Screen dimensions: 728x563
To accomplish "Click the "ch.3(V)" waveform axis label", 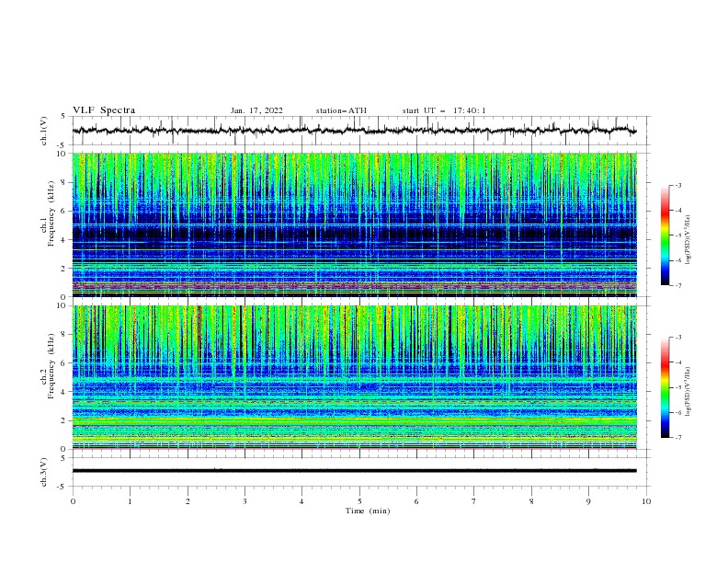I will 44,472.
